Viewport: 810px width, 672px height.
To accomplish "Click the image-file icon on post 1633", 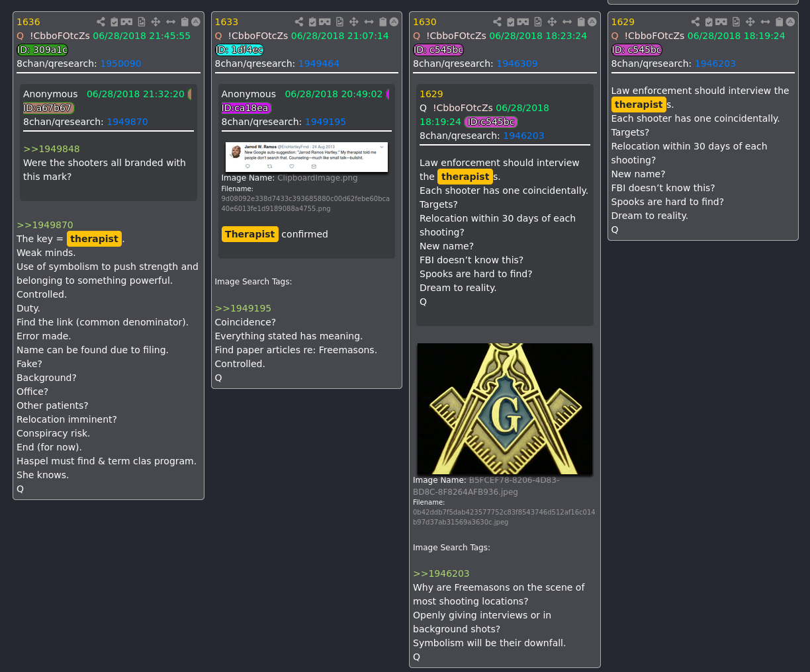I will point(339,22).
